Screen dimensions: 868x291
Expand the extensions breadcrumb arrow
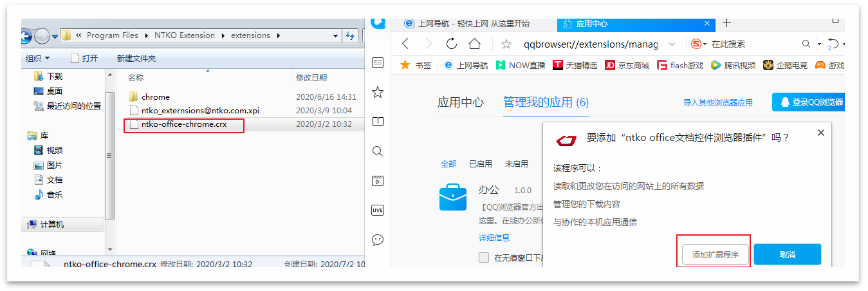(x=277, y=35)
